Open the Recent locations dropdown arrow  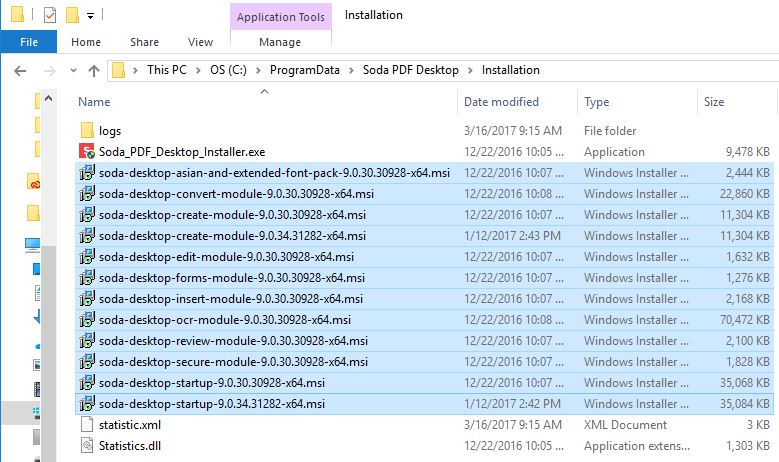pos(69,70)
